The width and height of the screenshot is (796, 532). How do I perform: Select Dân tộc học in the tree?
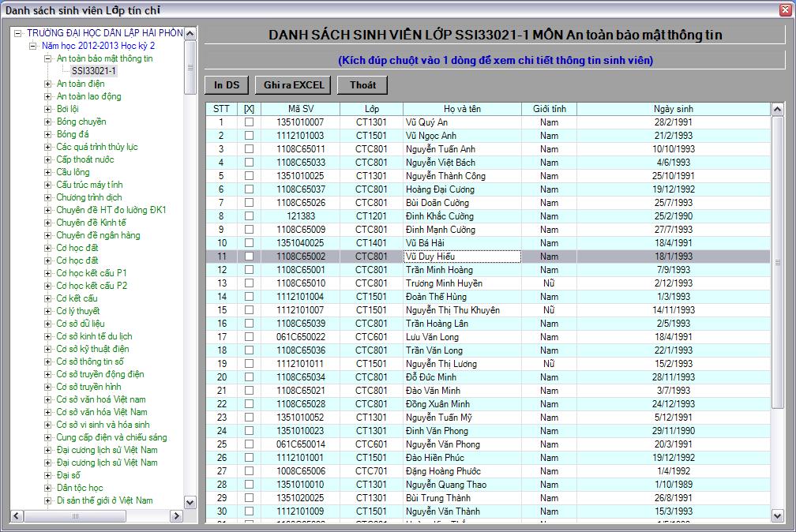pyautogui.click(x=80, y=488)
